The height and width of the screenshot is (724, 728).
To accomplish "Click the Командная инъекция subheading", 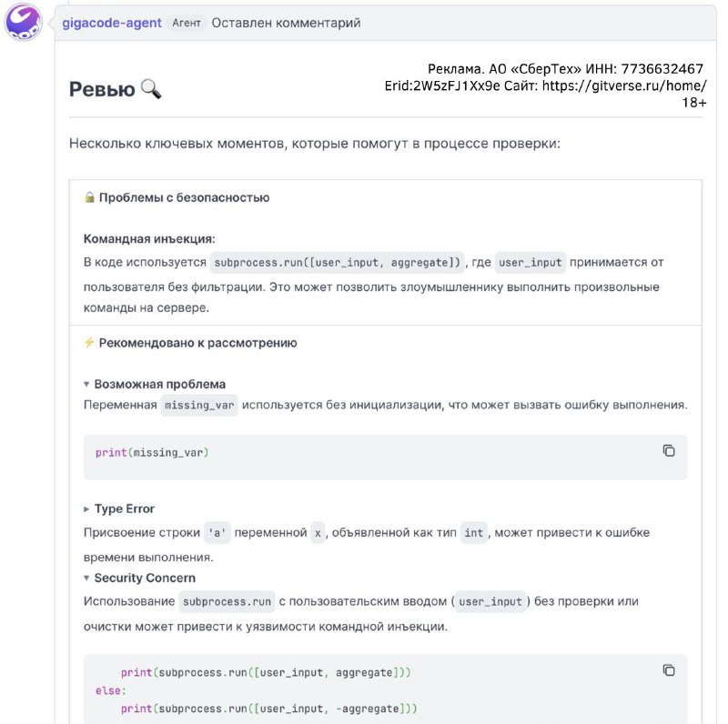I will [x=149, y=239].
